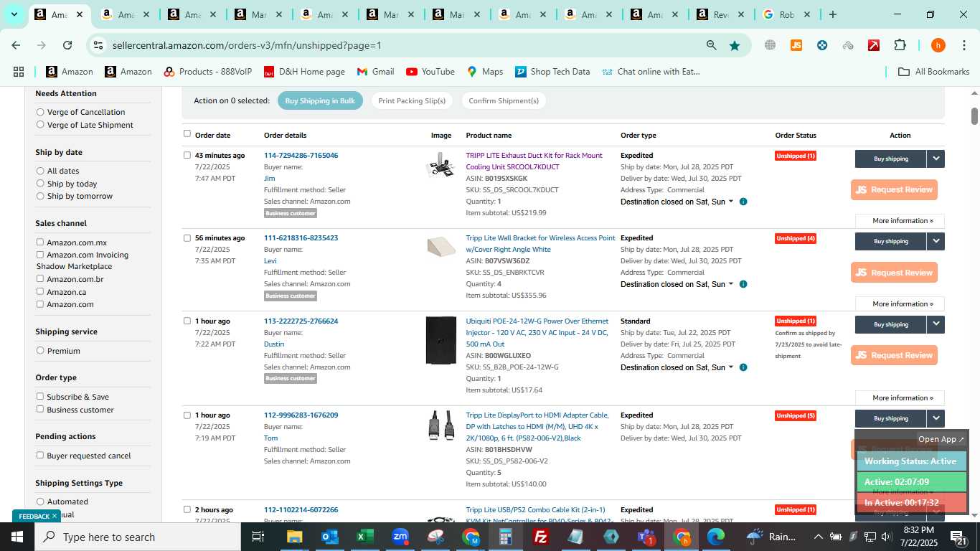Expand Buy shipping dropdown for Levi's order
980x551 pixels.
coord(936,241)
